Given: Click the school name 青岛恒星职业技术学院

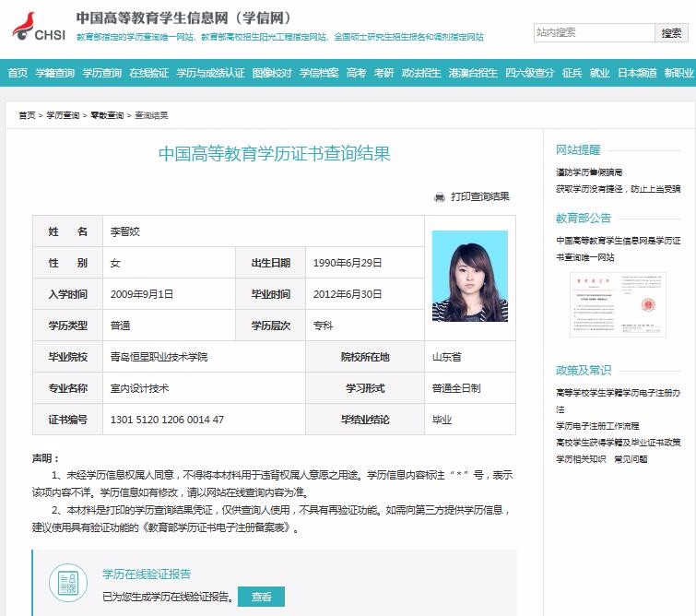Looking at the screenshot, I should [159, 357].
